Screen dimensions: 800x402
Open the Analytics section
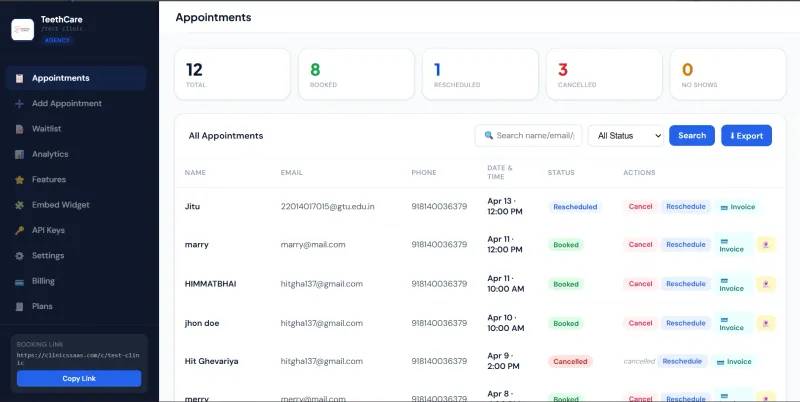click(77, 154)
